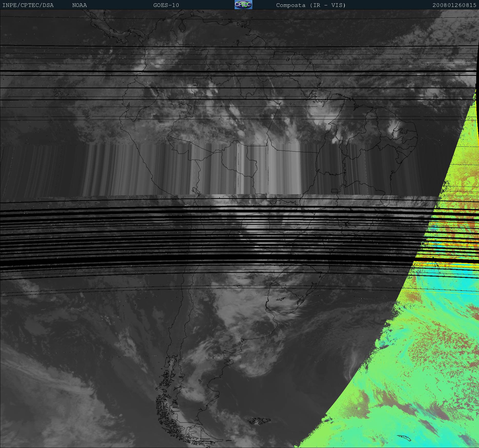Select the GOES-10 satellite name text
Viewport: 479px width, 448px height.
point(166,5)
